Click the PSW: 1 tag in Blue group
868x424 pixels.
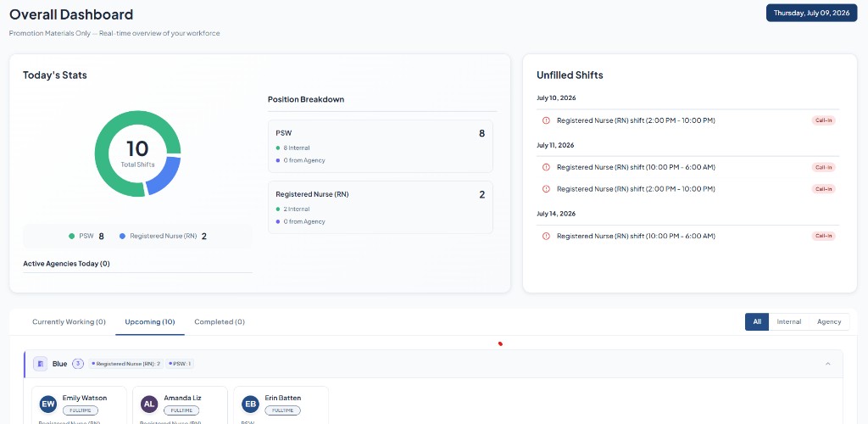tap(180, 364)
